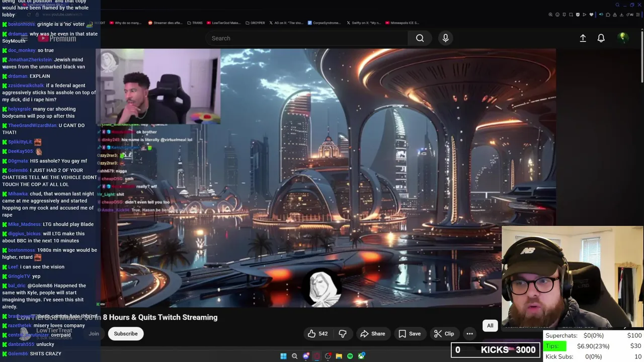The height and width of the screenshot is (362, 644).
Task: Start voice search with the microphone icon
Action: 445,38
